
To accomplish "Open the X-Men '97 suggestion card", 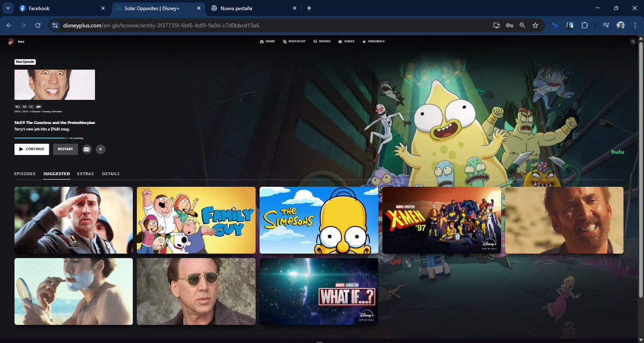I will point(441,220).
